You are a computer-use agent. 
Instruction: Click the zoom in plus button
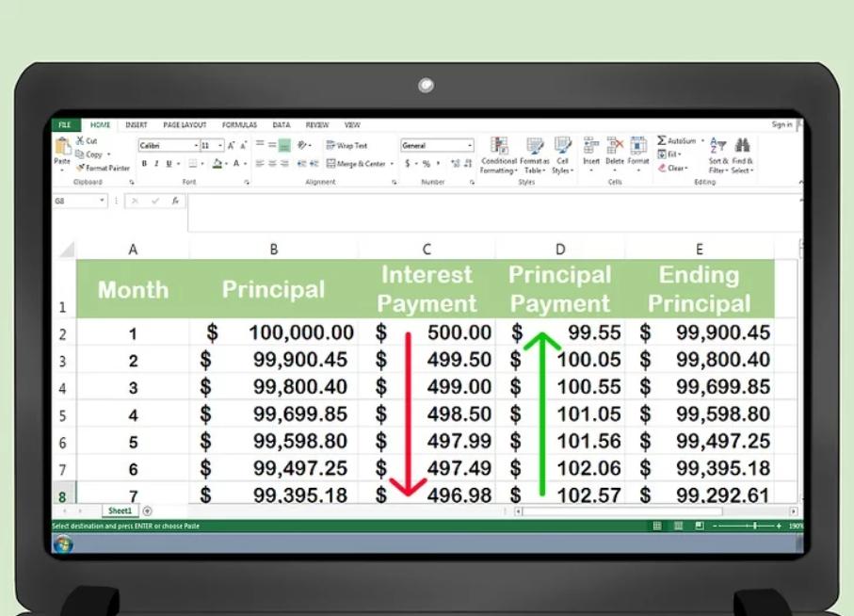click(x=779, y=527)
